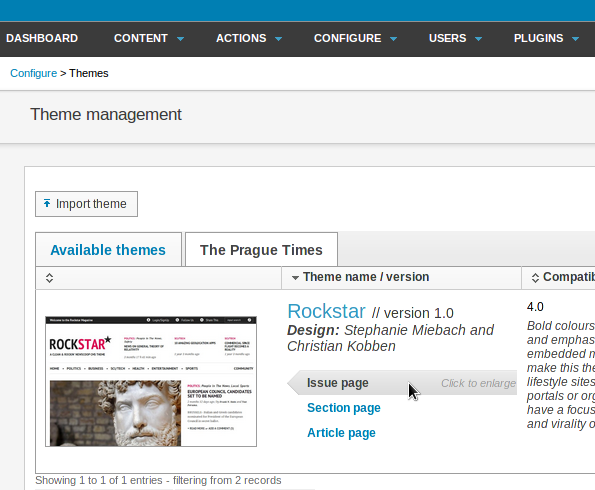
Task: Click the upload arrow icon on Import theme
Action: (x=47, y=203)
